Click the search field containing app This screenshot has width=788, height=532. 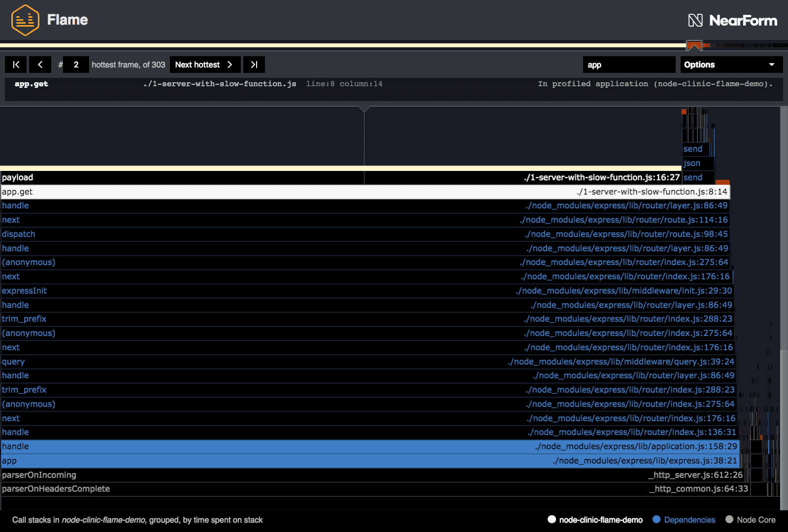[629, 64]
